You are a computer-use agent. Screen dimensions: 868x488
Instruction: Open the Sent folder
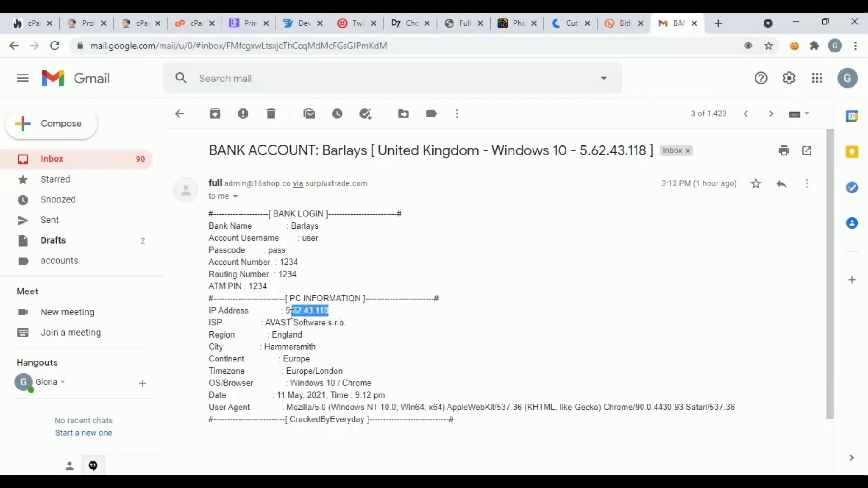pos(50,220)
